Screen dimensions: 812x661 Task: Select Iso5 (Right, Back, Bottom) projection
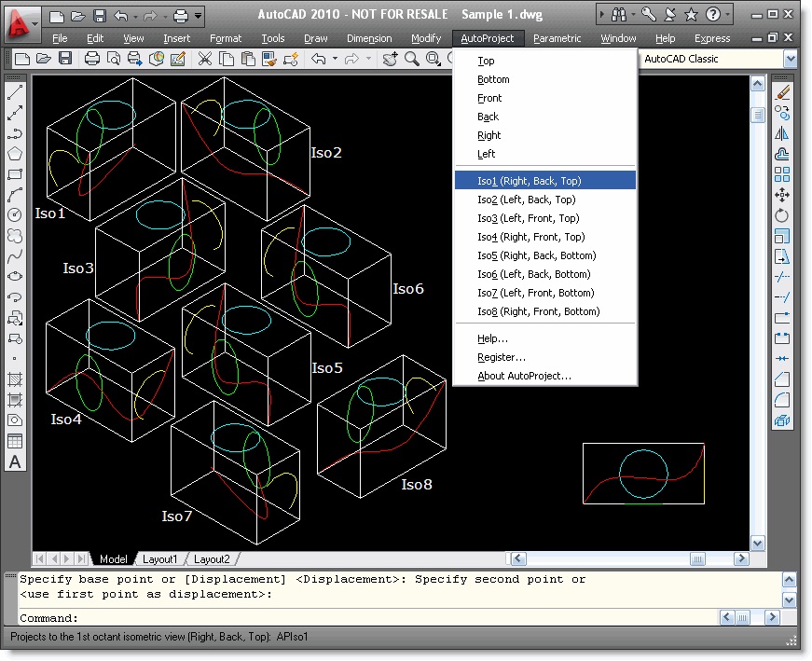536,255
